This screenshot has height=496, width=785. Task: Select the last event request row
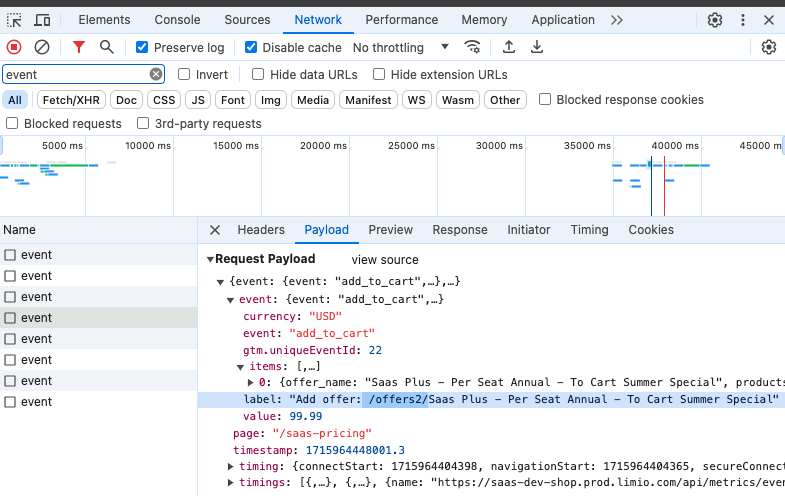(x=99, y=402)
